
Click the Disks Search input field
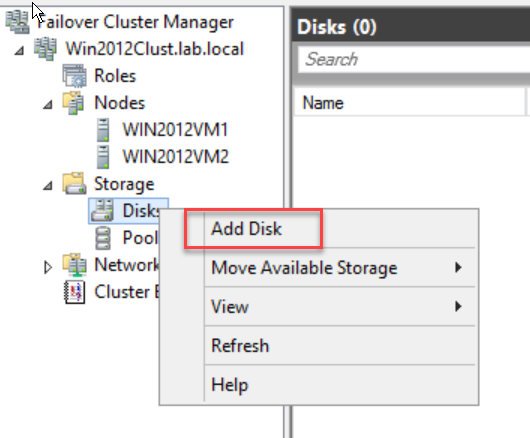[414, 59]
